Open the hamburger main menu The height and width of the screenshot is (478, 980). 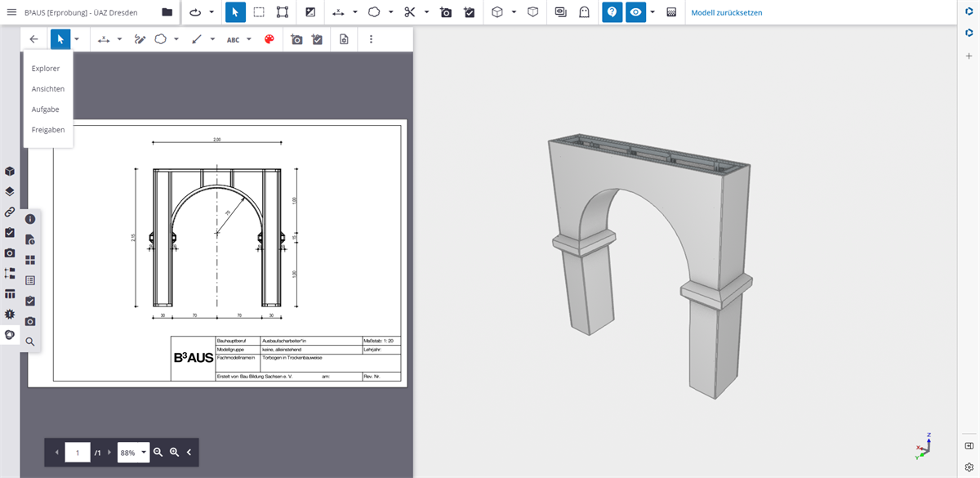[x=11, y=12]
